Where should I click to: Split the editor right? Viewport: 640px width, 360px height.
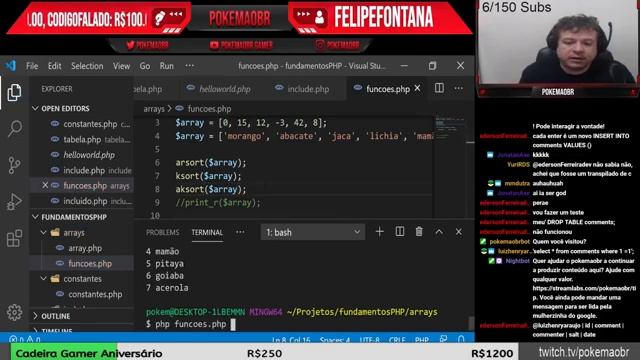point(439,88)
